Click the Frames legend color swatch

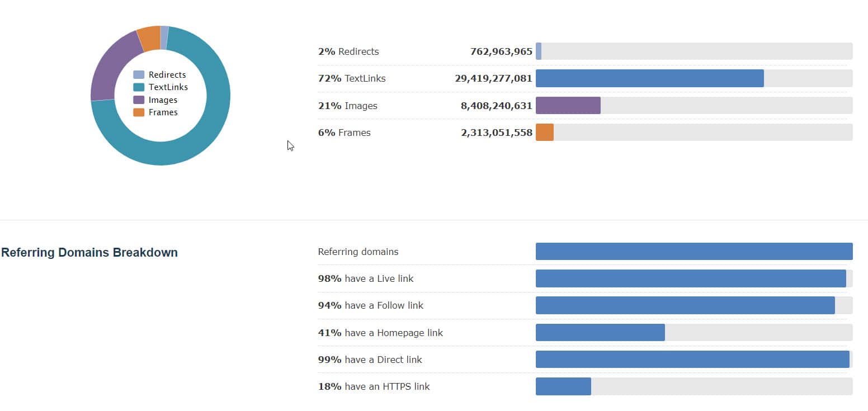139,112
